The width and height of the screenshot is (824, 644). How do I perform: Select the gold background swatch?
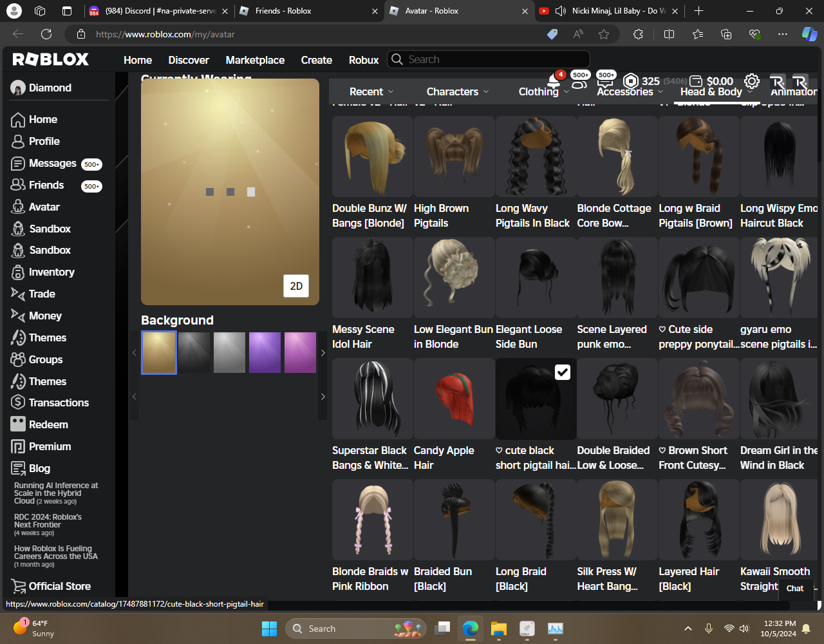pyautogui.click(x=159, y=353)
